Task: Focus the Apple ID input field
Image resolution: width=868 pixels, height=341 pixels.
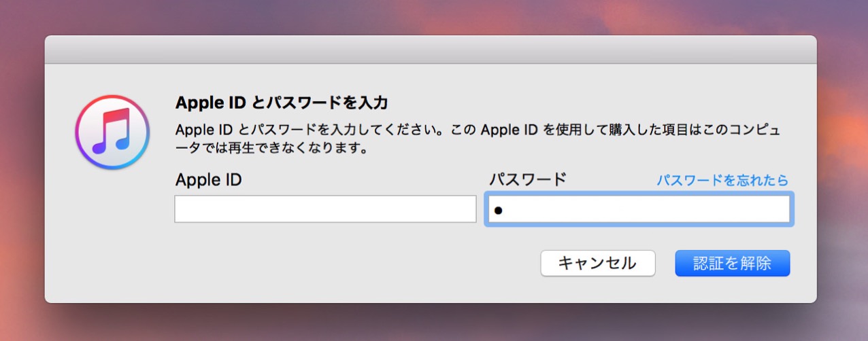Action: pyautogui.click(x=325, y=209)
